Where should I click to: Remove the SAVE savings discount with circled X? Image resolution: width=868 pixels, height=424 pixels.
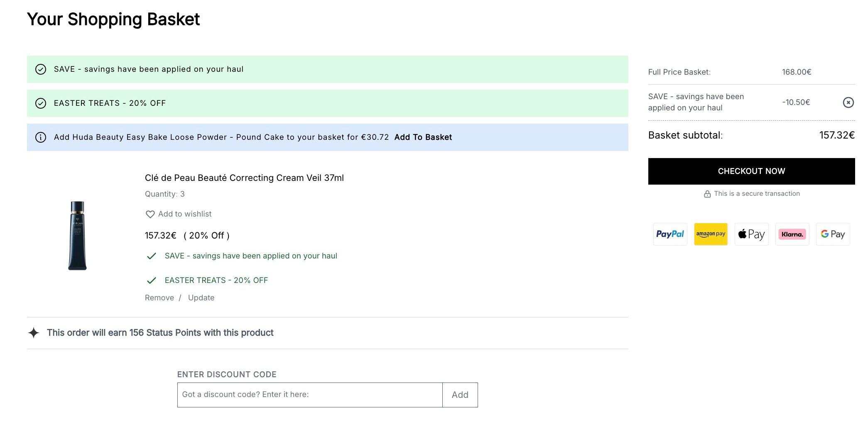point(848,102)
